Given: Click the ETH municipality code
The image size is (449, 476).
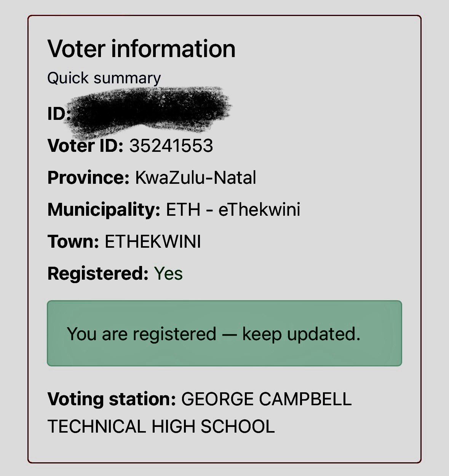Looking at the screenshot, I should tap(183, 210).
